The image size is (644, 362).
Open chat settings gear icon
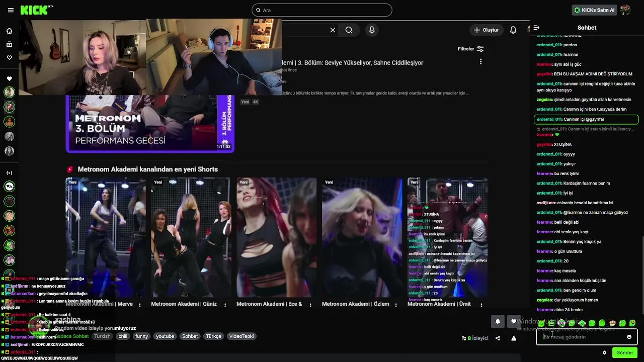tap(604, 353)
